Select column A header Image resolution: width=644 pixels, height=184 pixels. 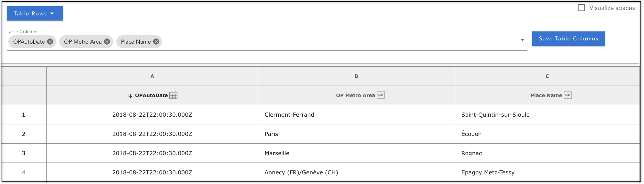152,76
